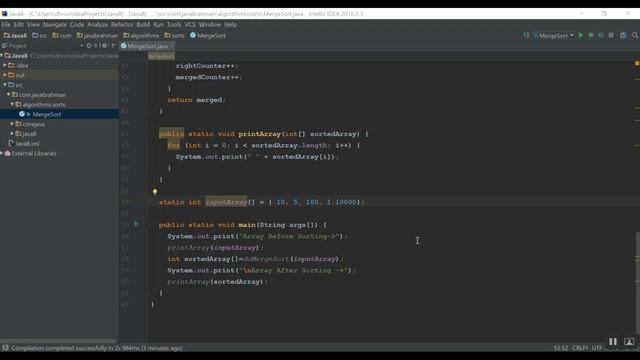
Task: Click the run with coverage icon
Action: pos(600,36)
